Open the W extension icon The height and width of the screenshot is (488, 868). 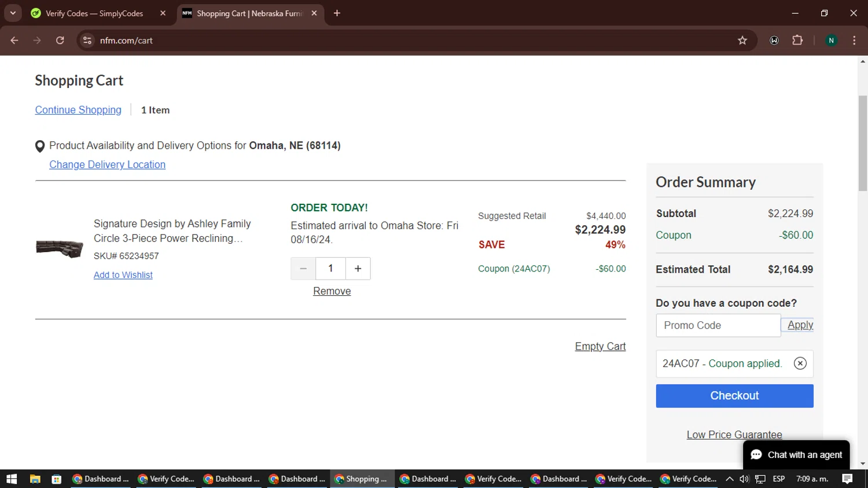(774, 41)
